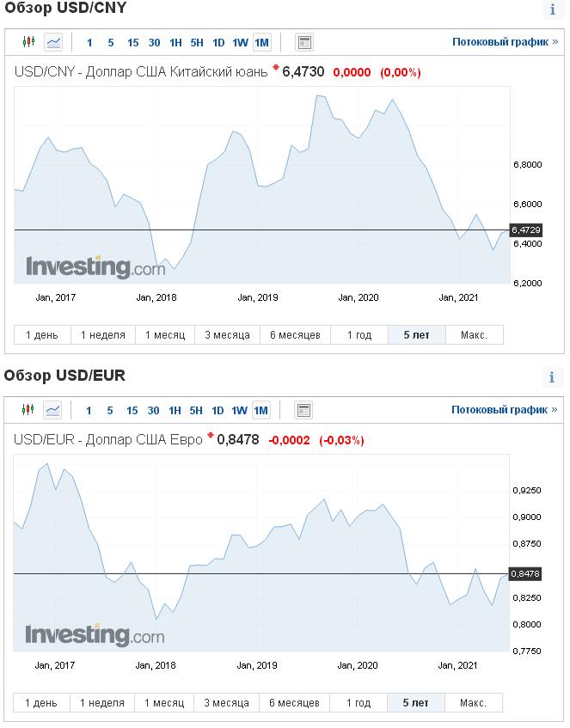Click the info icon beside Обзор USD/EUR
Image resolution: width=570 pixels, height=728 pixels.
pyautogui.click(x=552, y=377)
